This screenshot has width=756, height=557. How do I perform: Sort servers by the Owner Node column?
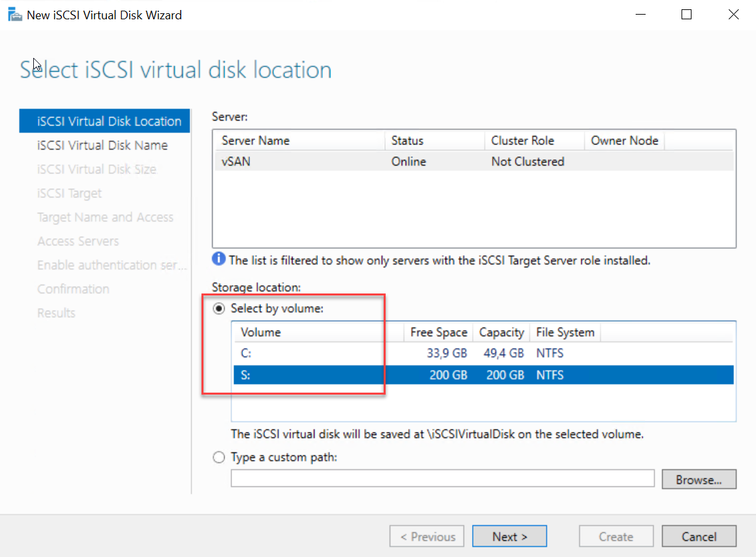click(625, 140)
